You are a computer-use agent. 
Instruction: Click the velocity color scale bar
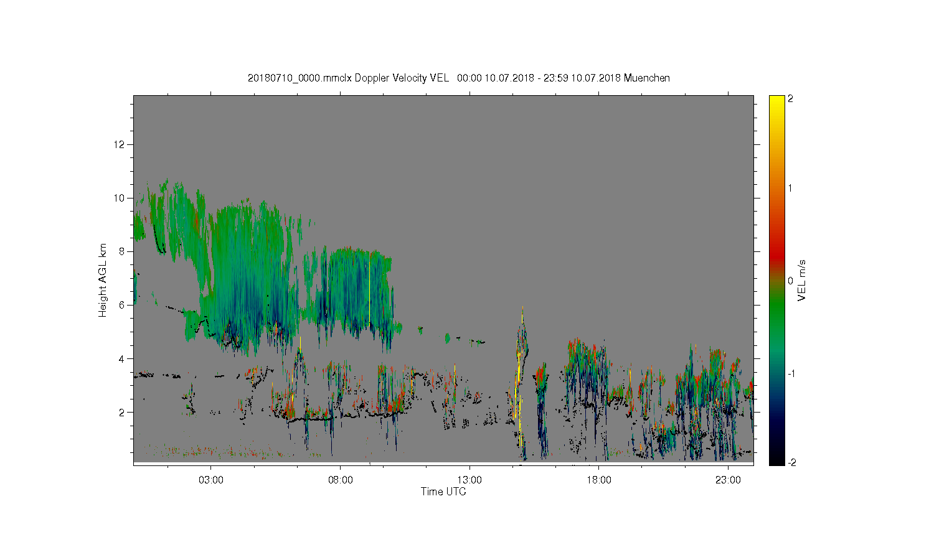(776, 281)
